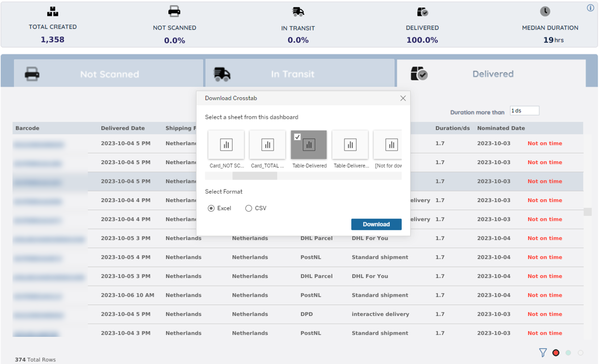The image size is (600, 364).
Task: Click the 1.7 duration in the DPD row
Action: click(x=440, y=314)
